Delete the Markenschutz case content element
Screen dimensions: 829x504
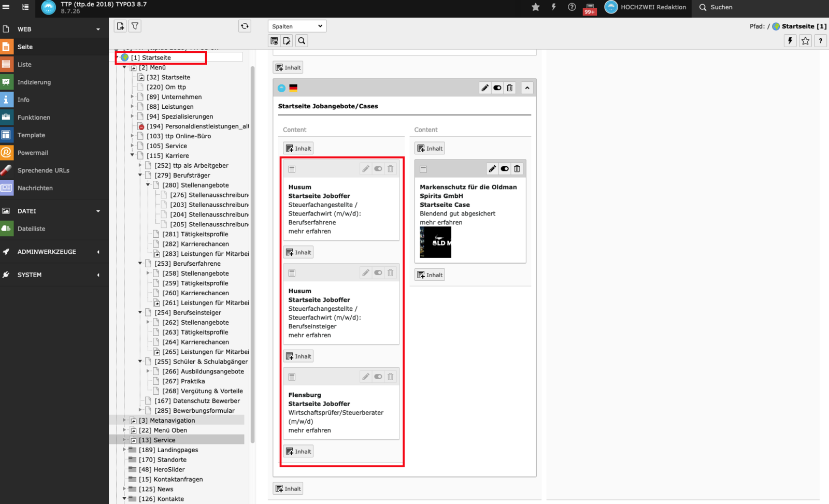(517, 169)
